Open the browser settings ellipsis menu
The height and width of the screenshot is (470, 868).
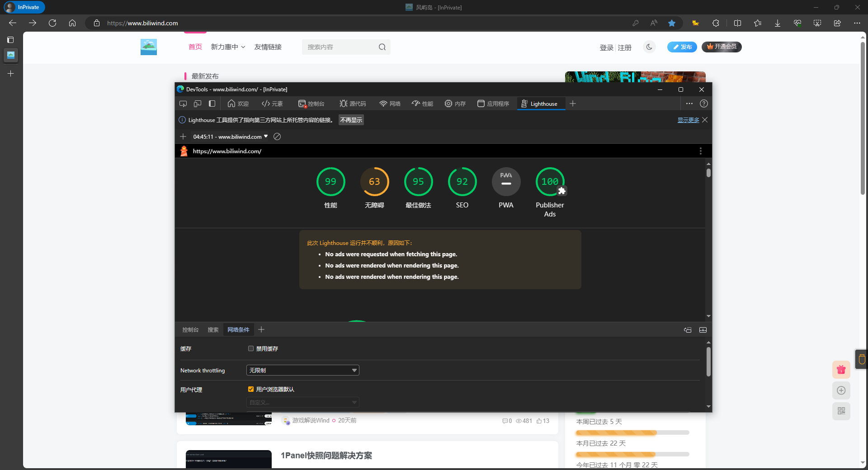pyautogui.click(x=857, y=23)
